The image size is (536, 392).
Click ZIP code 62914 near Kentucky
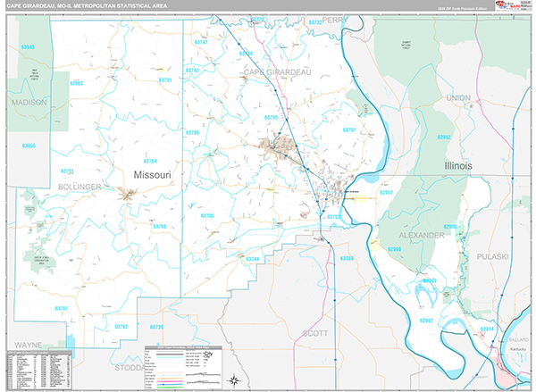click(487, 329)
